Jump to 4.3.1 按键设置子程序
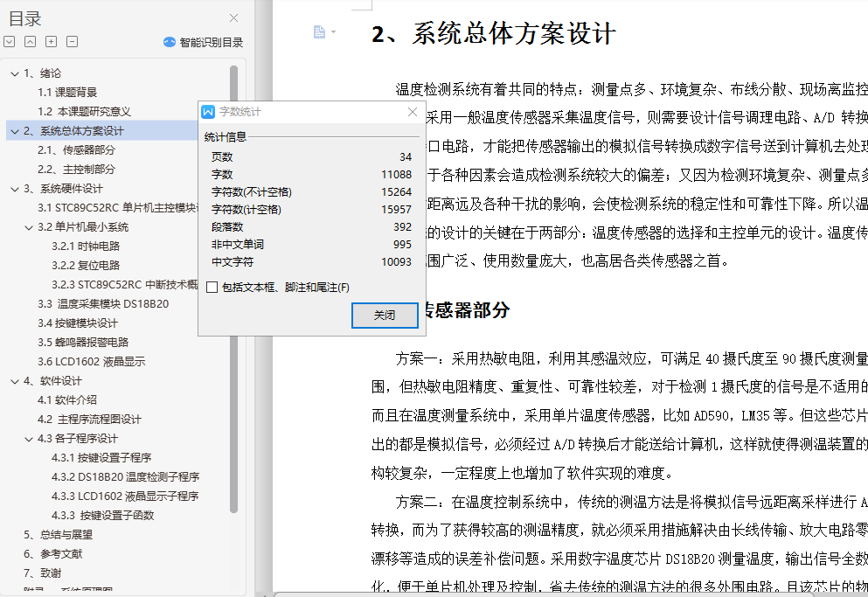 pos(101,458)
